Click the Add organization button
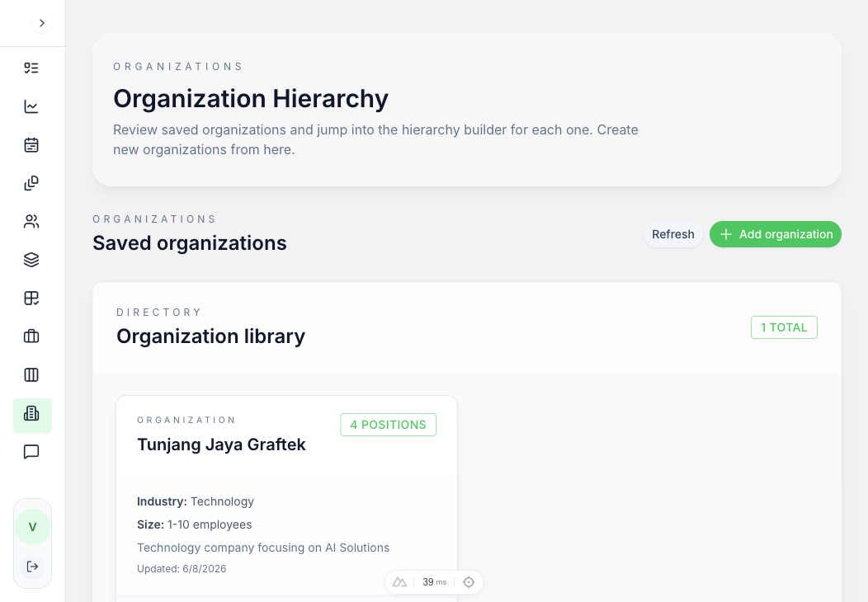 coord(776,234)
